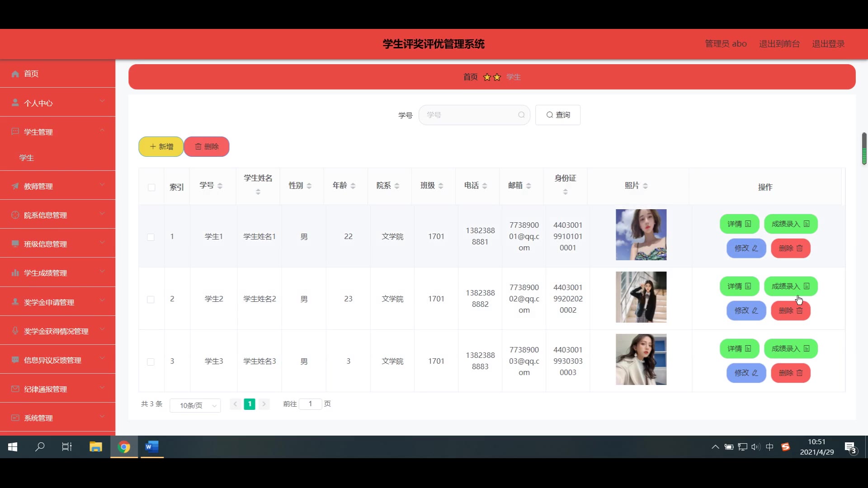Click the bar chart icon beside 学生成绩管理

click(15, 272)
